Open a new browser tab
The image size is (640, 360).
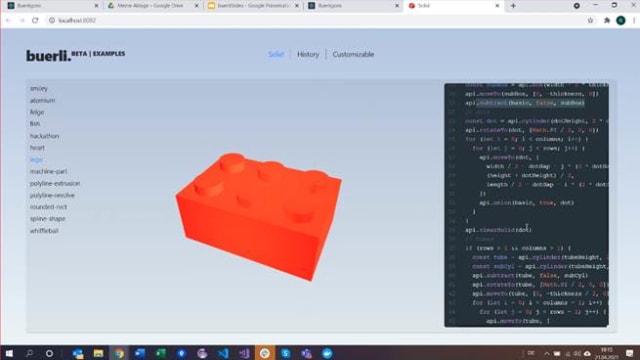pyautogui.click(x=513, y=6)
